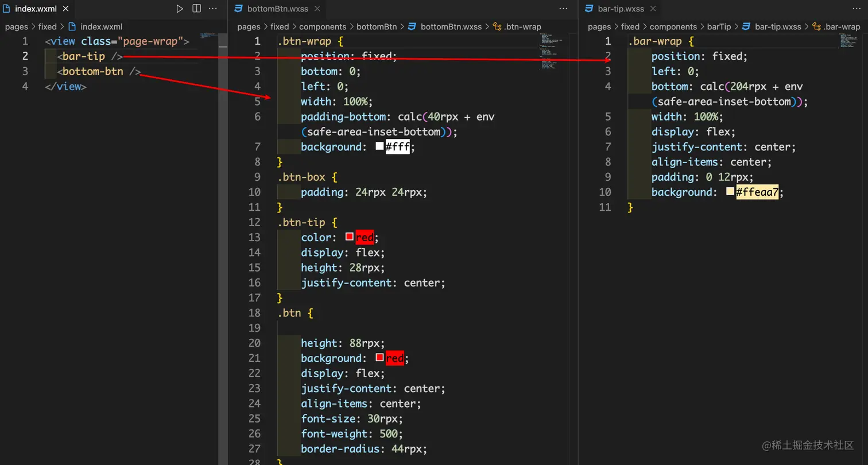Expand 'components' breadcrumb in bottomBtn.wxss editor
Screen dimensions: 868x465
pos(323,26)
